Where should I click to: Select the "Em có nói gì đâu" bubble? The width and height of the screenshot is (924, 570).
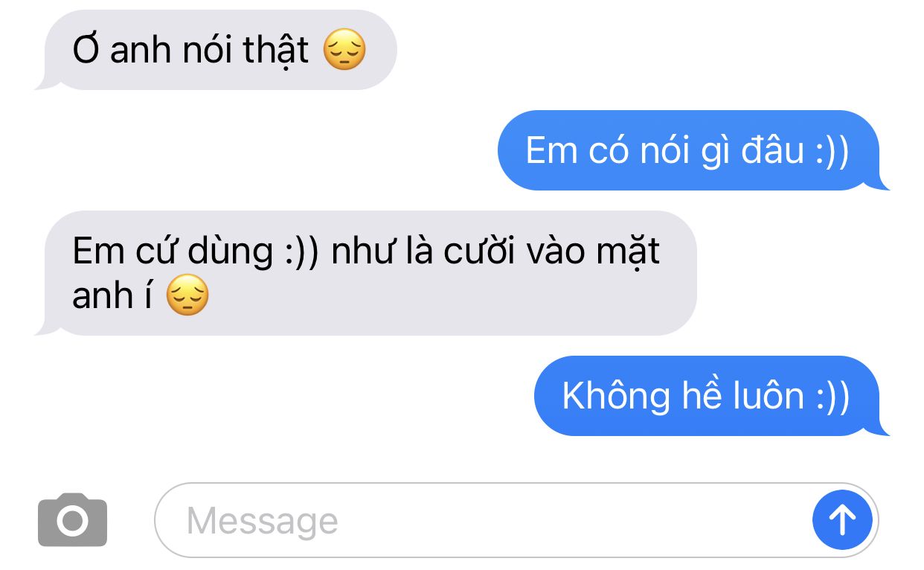coord(693,150)
